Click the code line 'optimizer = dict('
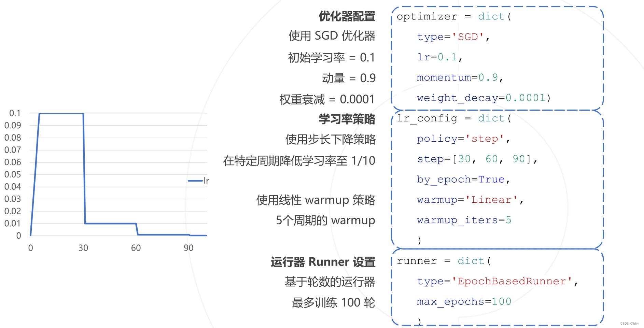The height and width of the screenshot is (328, 644). [454, 16]
